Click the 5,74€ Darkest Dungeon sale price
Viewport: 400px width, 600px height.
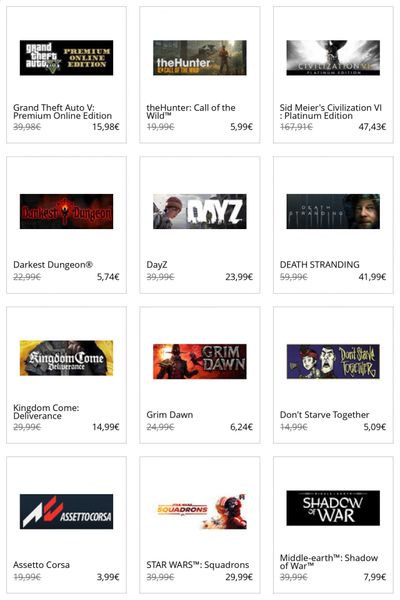[108, 277]
